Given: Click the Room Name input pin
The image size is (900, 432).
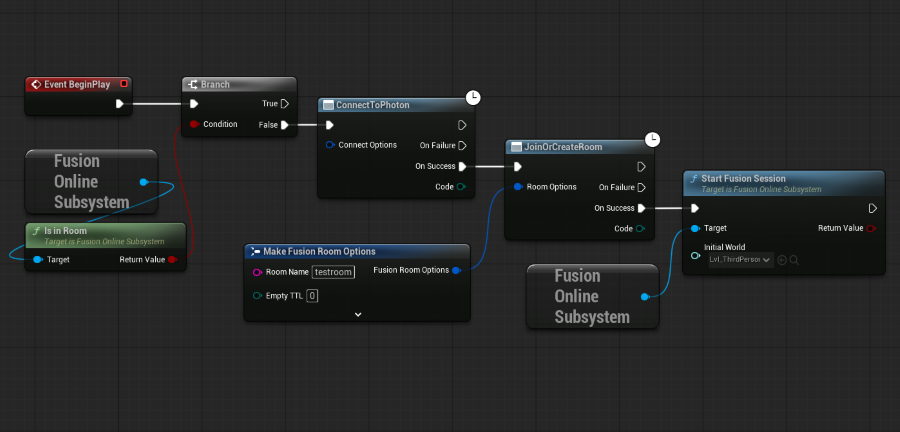Looking at the screenshot, I should click(x=258, y=272).
